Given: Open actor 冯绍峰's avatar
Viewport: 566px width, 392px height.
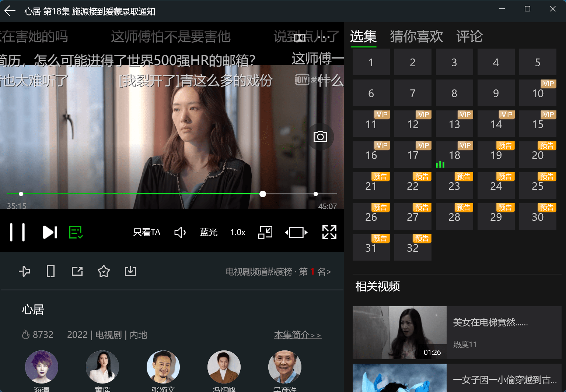Looking at the screenshot, I should click(x=224, y=367).
